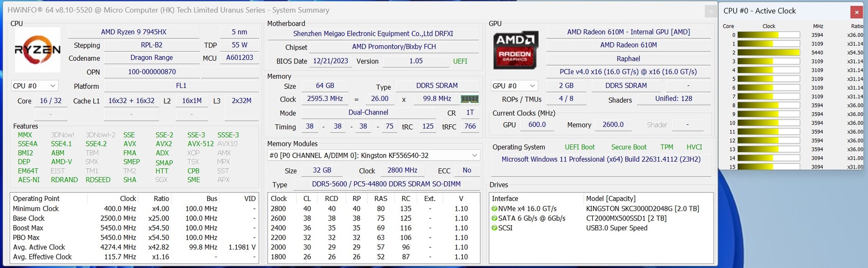
Task: Click the OPN value '100-000000870'
Action: (151, 72)
